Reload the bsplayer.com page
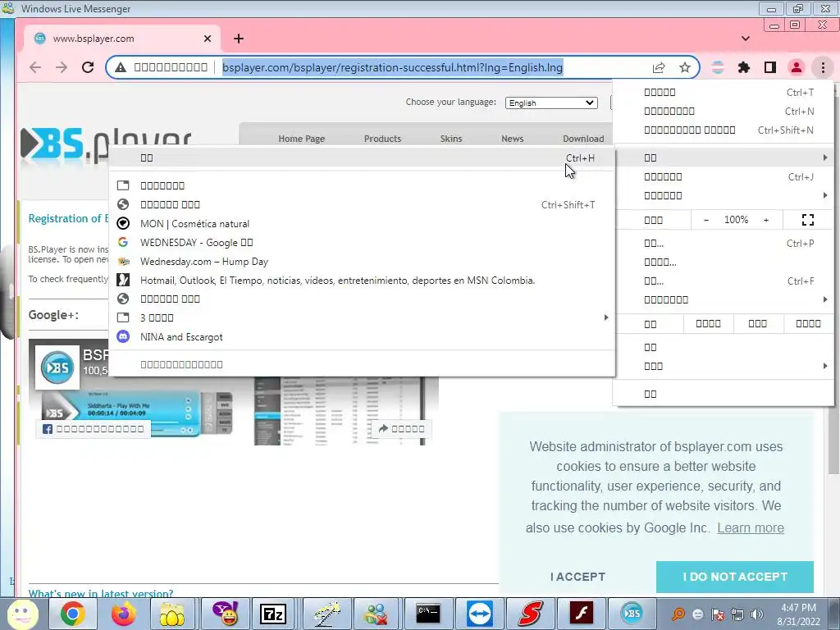Screen dimensions: 840x630 (x=88, y=67)
